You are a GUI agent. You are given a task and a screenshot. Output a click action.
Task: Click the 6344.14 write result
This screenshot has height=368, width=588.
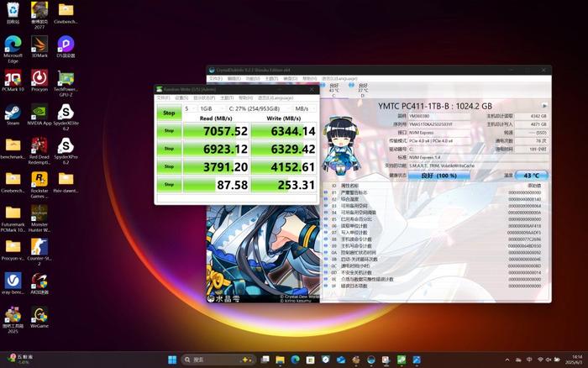284,131
